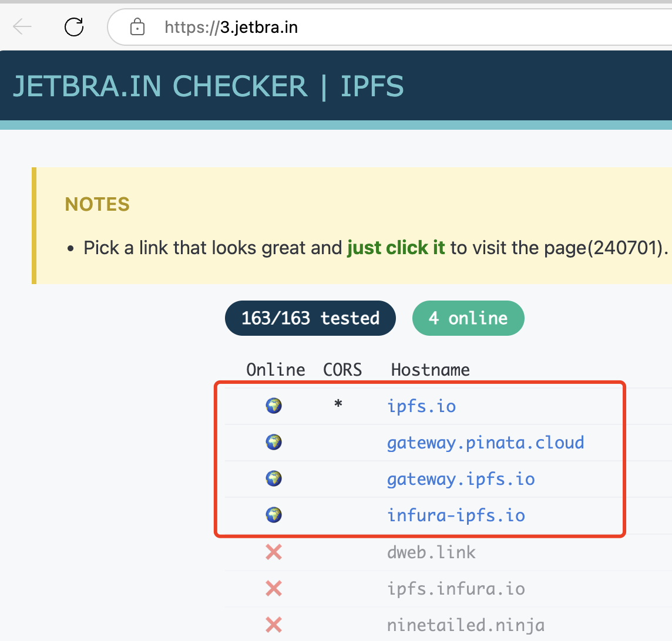This screenshot has height=641, width=672.
Task: Click the red X icon for dweb.link
Action: click(x=274, y=552)
